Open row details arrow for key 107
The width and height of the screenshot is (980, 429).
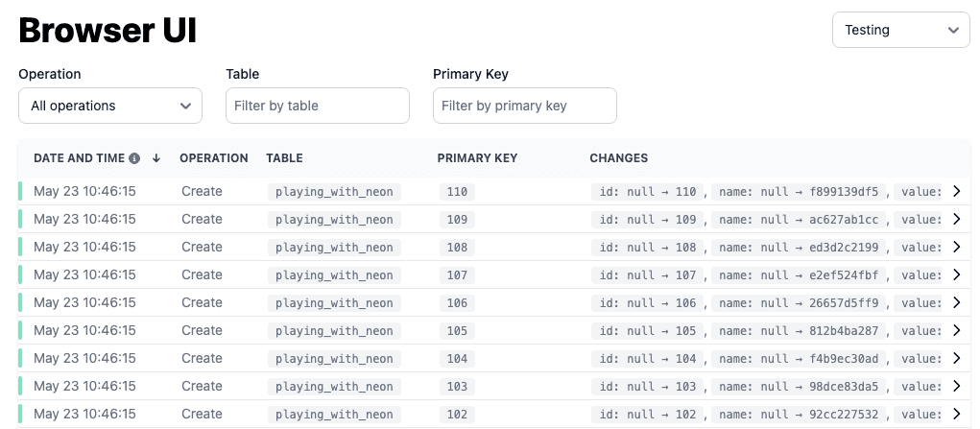956,274
